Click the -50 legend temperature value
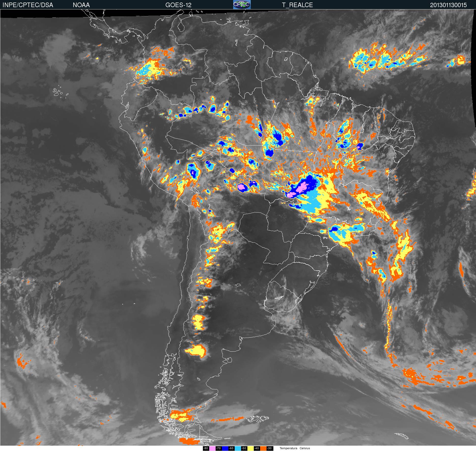 244,448
